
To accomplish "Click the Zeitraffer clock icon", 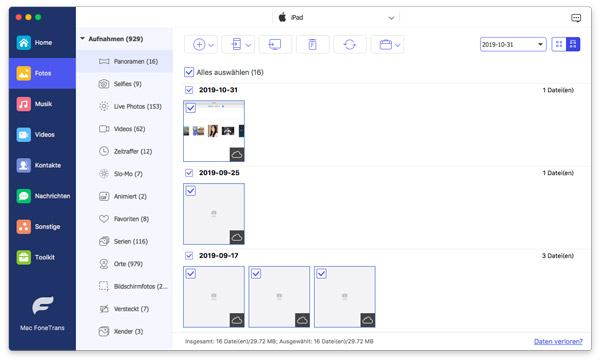I will tap(104, 151).
